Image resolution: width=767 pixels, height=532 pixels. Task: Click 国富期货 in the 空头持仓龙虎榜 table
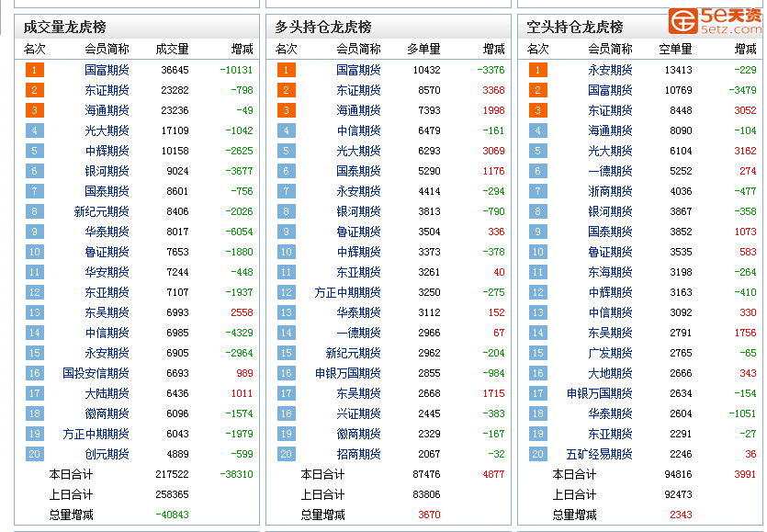[x=610, y=90]
